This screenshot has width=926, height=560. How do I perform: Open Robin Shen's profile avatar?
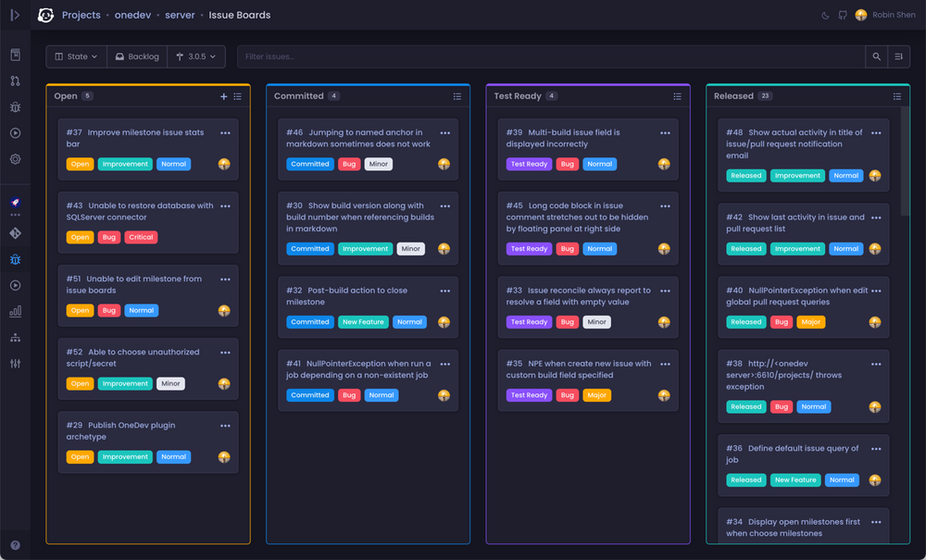point(860,15)
